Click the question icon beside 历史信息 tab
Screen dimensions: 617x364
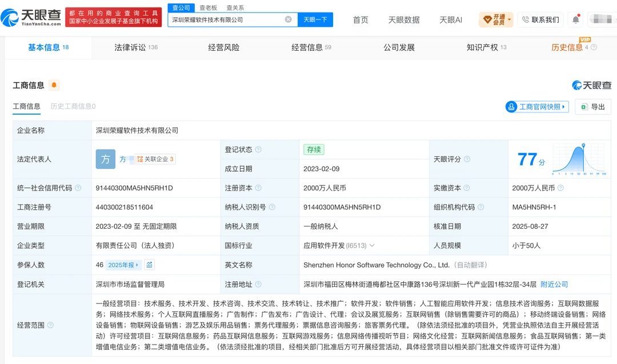click(594, 47)
